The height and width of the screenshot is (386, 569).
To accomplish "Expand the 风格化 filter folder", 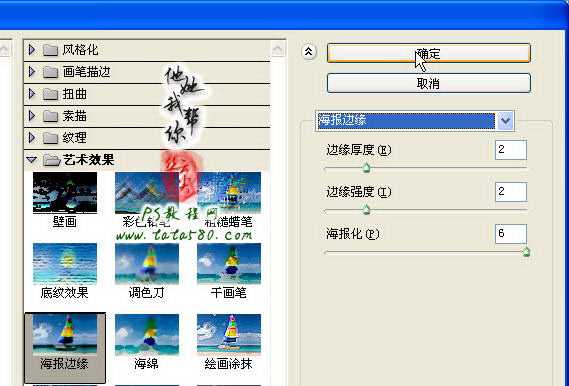I will (x=32, y=50).
